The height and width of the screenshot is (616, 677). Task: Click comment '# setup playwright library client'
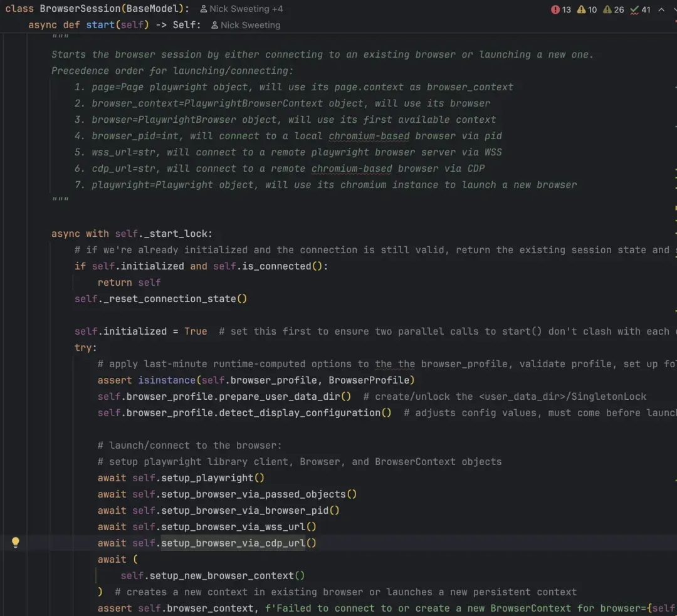(192, 462)
